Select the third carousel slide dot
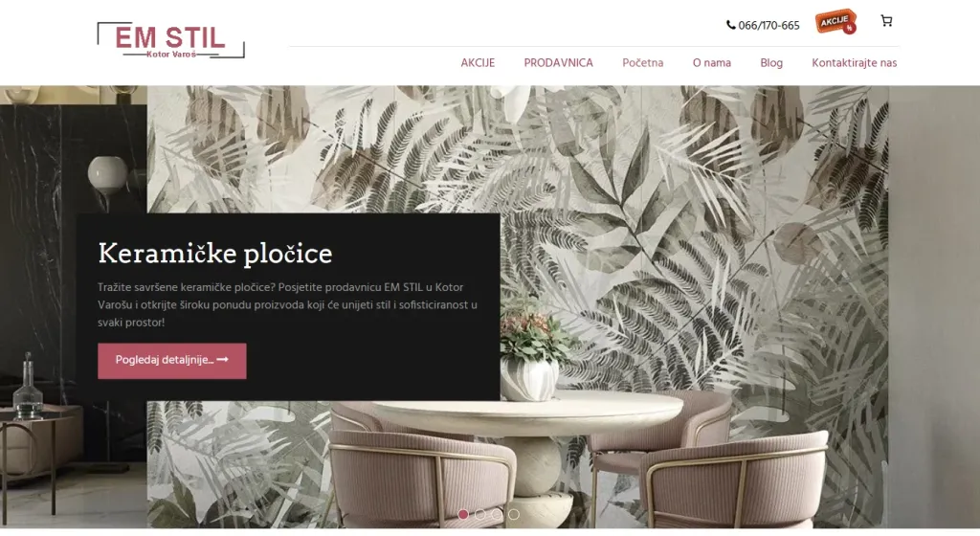The height and width of the screenshot is (536, 980). pos(497,514)
